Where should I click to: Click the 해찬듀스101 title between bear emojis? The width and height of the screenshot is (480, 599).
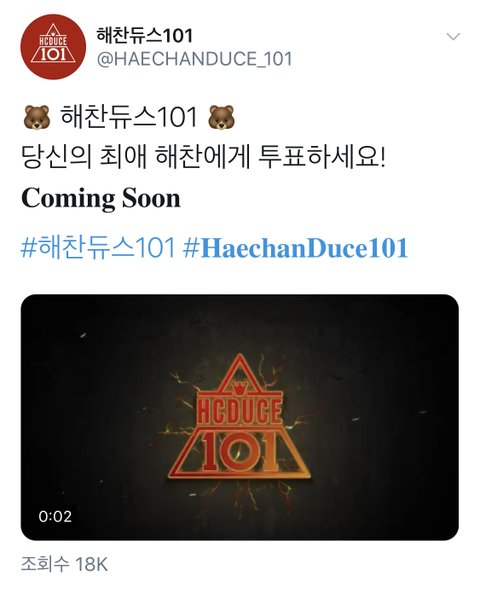click(x=129, y=117)
